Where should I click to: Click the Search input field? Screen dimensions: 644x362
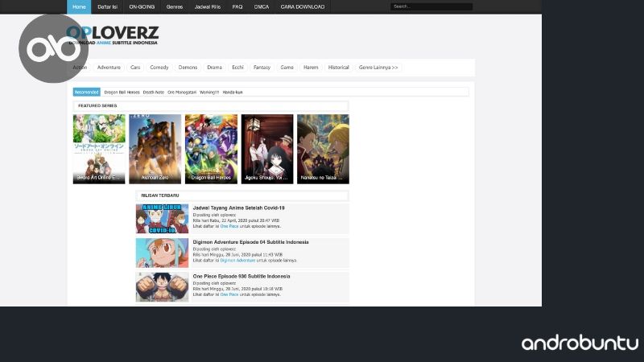[x=431, y=6]
